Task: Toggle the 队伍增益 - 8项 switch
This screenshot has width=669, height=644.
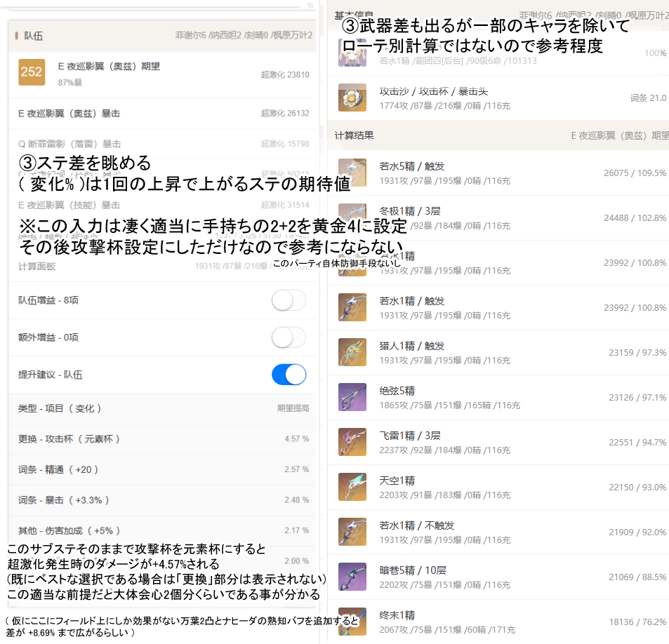Action: tap(289, 301)
